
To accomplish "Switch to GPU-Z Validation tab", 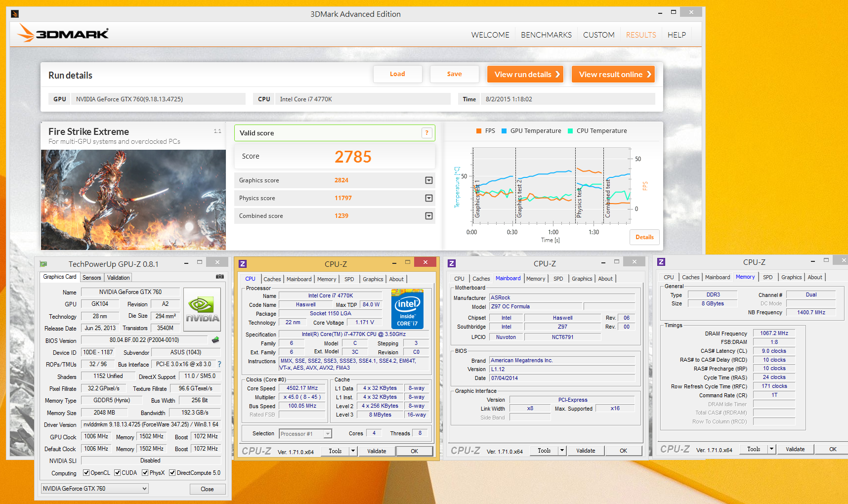I will coord(119,278).
